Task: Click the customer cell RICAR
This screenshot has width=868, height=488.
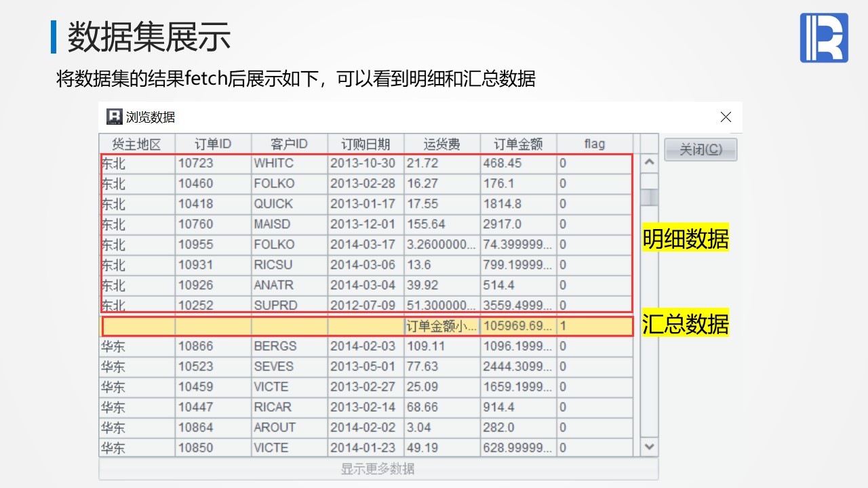Action: point(290,407)
